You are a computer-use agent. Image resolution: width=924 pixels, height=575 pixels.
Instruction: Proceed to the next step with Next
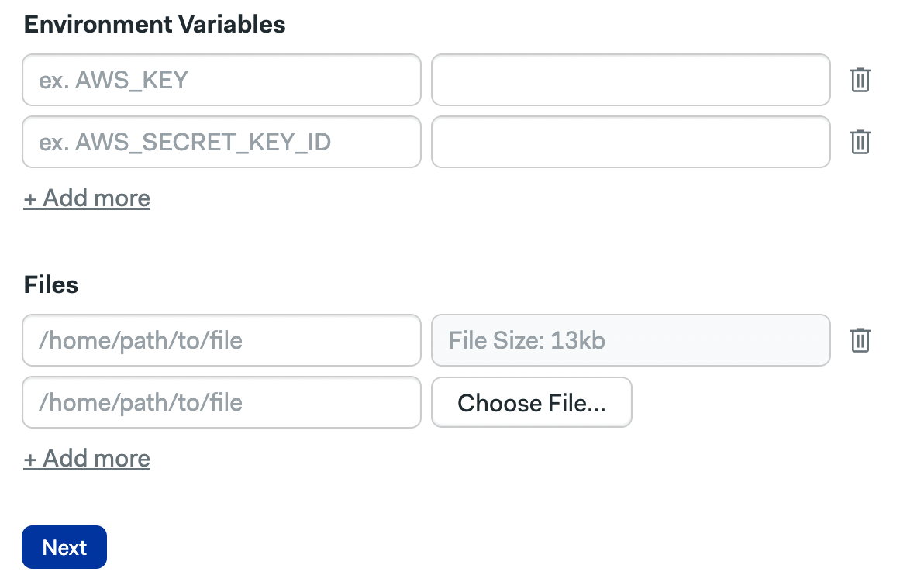click(64, 547)
